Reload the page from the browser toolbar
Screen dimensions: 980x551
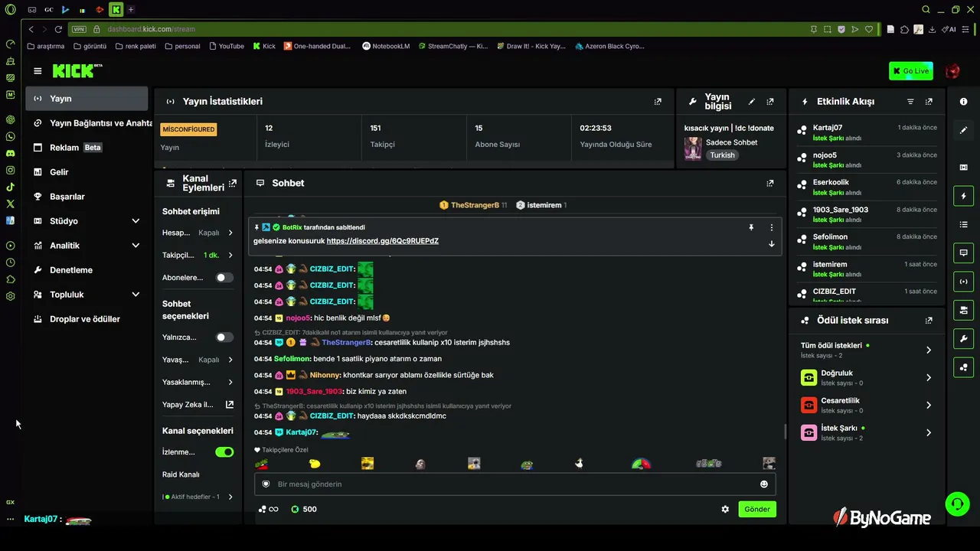pos(57,29)
